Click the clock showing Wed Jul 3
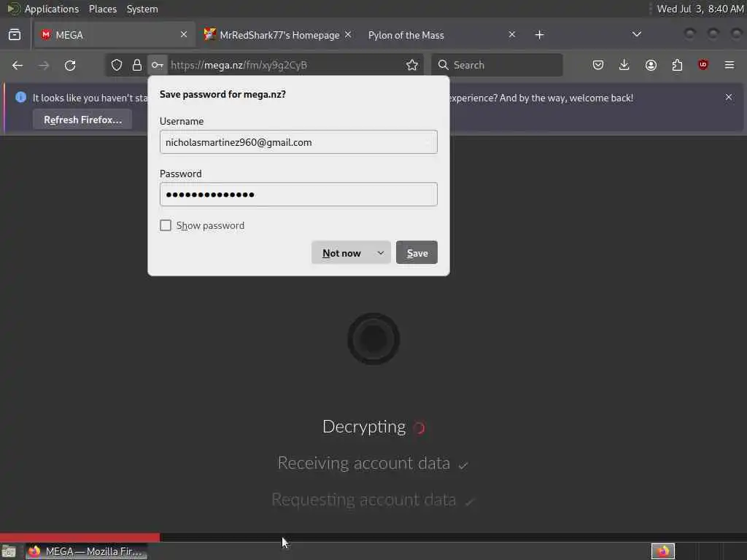This screenshot has width=747, height=560. [700, 9]
